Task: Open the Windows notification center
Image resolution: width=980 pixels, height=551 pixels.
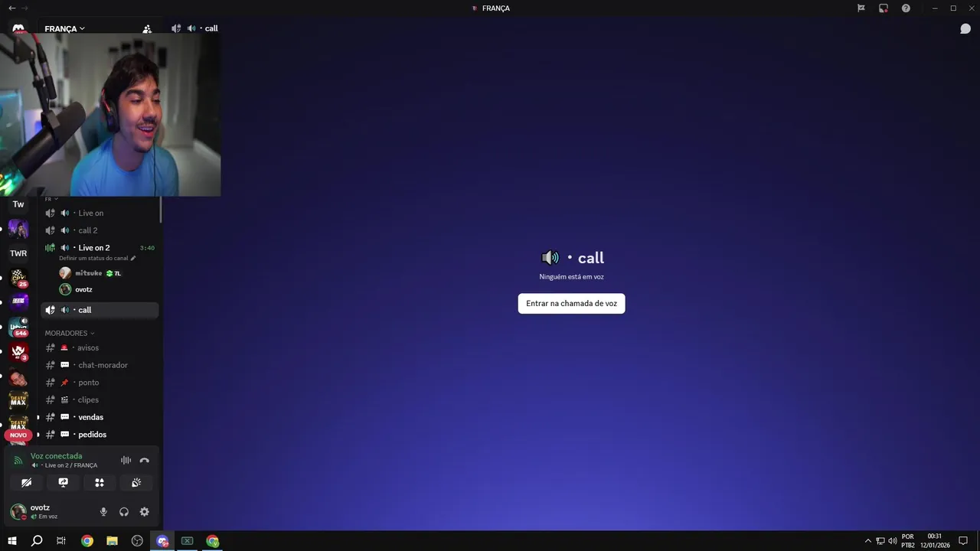Action: pos(963,541)
